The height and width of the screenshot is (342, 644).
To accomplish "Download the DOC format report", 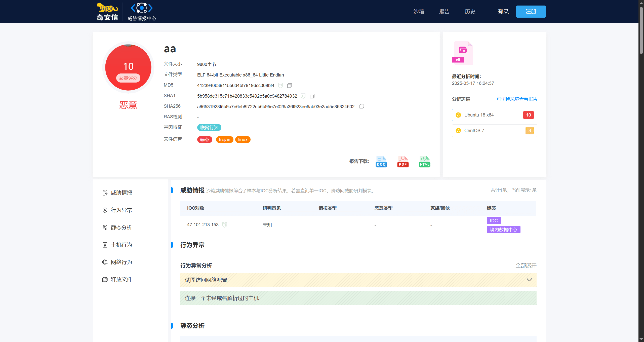I will point(381,161).
